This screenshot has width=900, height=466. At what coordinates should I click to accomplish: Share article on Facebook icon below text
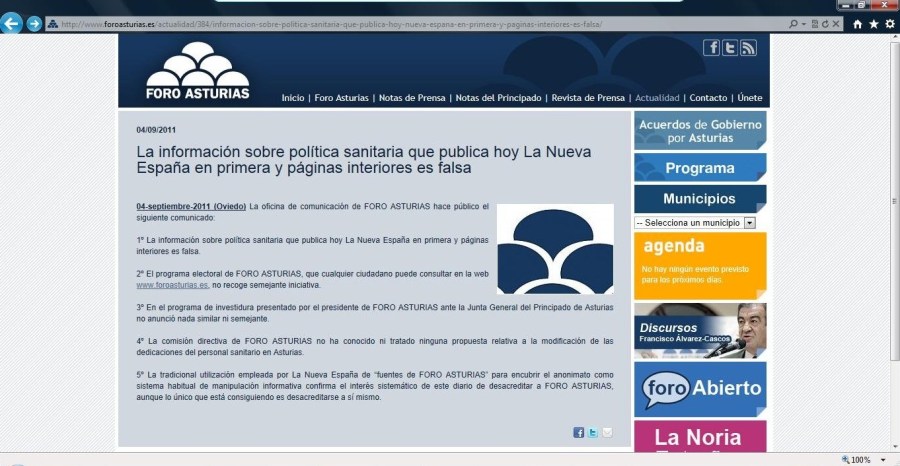pos(579,433)
